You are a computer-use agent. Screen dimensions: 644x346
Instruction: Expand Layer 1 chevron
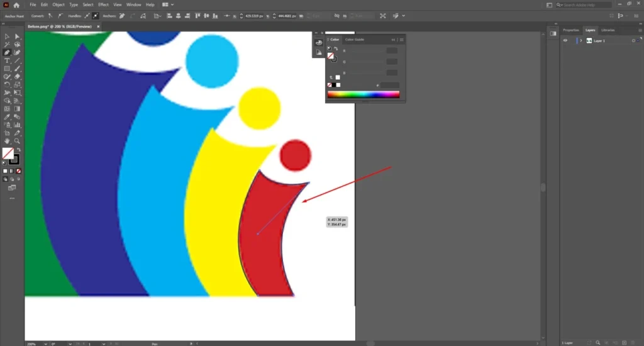pyautogui.click(x=580, y=41)
